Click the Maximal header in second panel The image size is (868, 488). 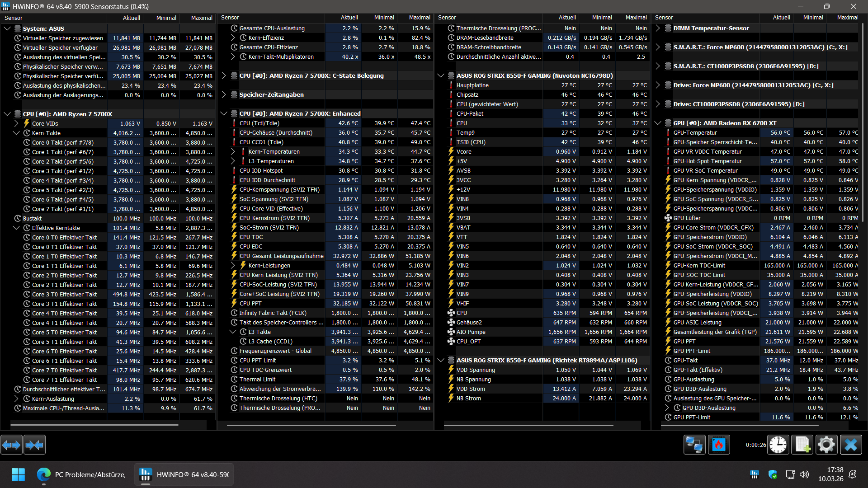[419, 18]
